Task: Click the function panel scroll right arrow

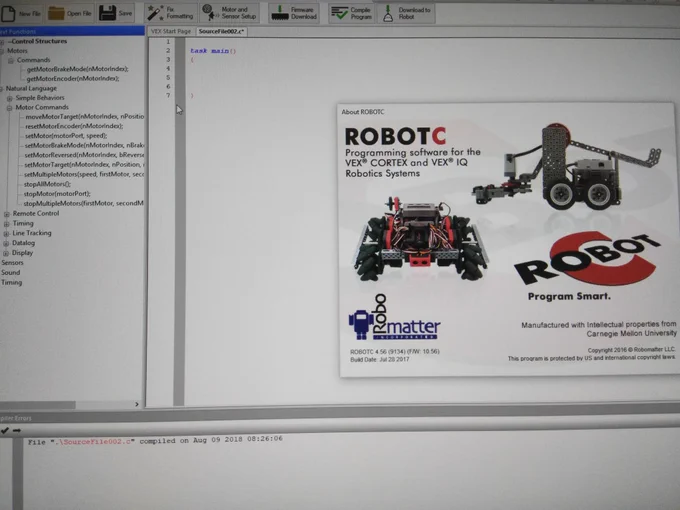Action: click(x=137, y=404)
